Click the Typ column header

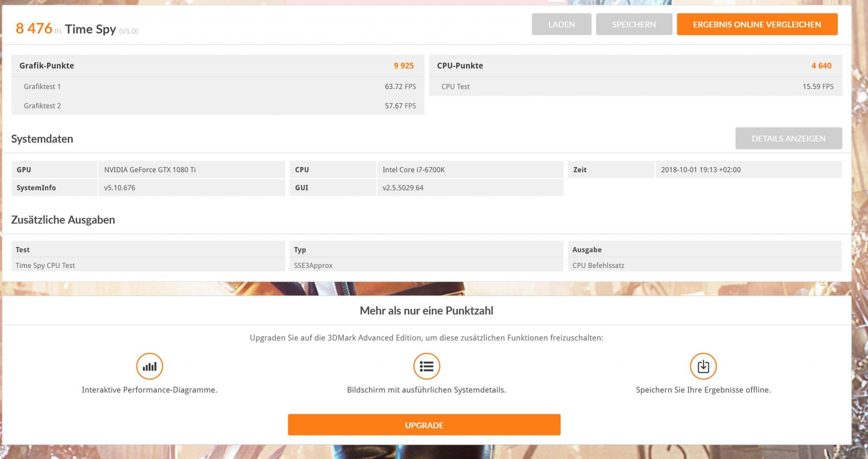pos(426,250)
